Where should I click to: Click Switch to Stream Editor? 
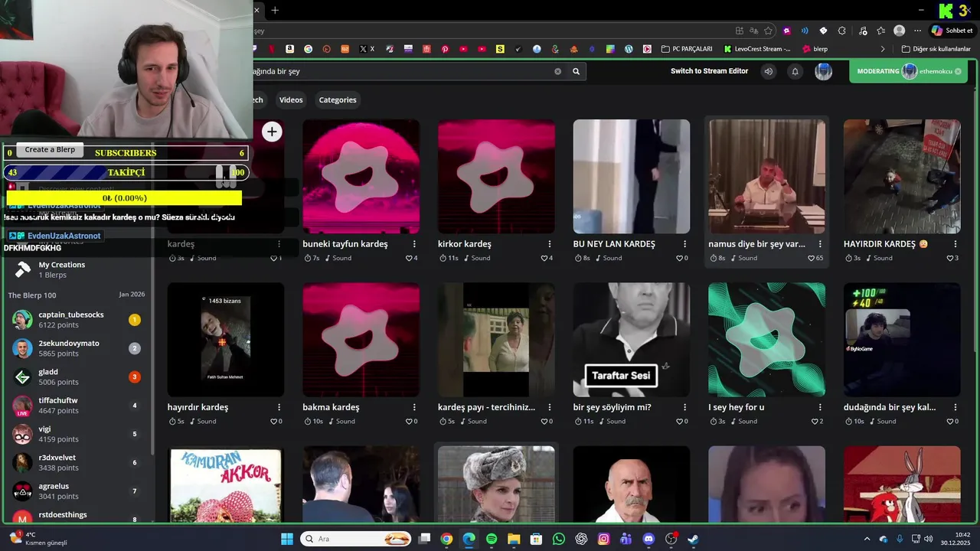pyautogui.click(x=709, y=71)
